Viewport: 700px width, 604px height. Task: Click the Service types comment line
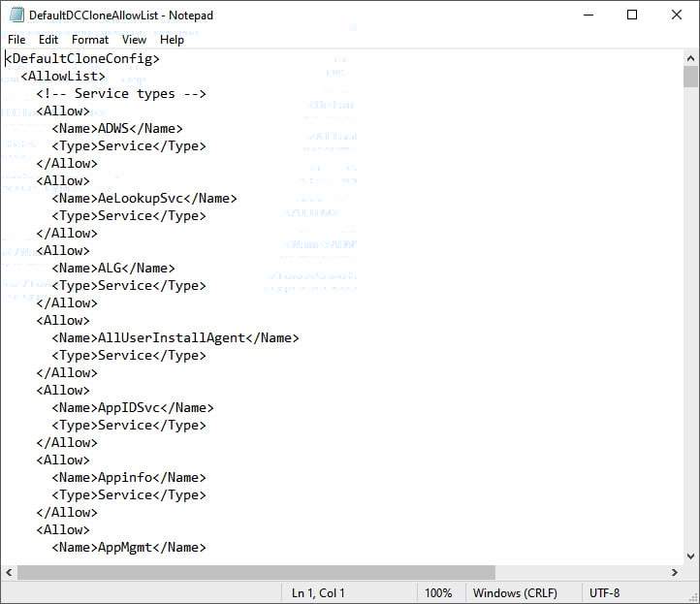[121, 94]
